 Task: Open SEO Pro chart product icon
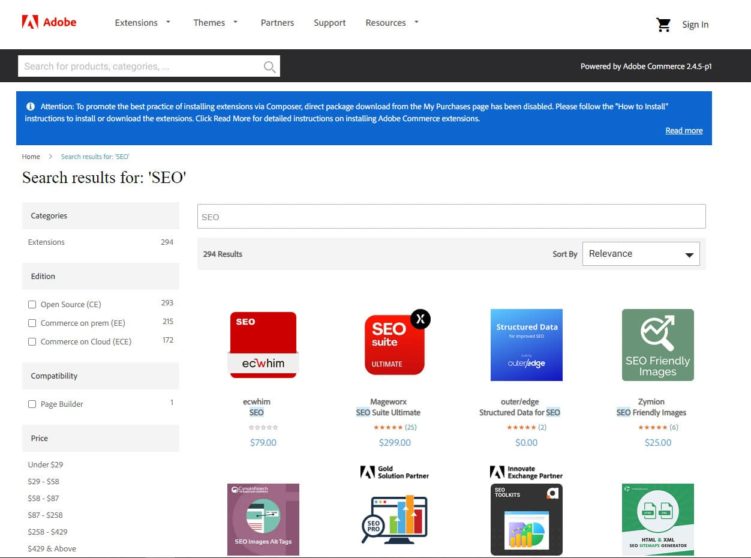click(395, 519)
